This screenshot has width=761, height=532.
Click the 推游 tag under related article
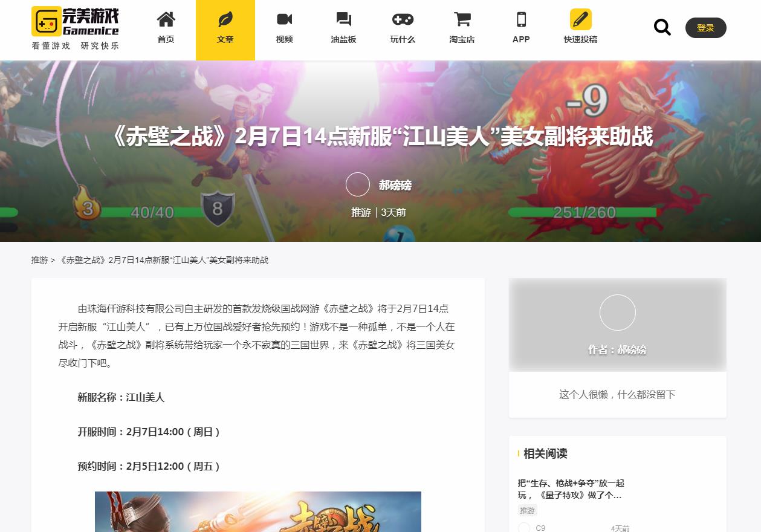pyautogui.click(x=528, y=511)
